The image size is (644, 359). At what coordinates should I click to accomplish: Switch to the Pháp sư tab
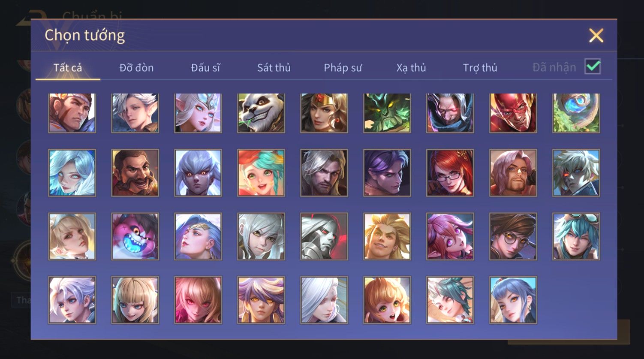tap(343, 68)
